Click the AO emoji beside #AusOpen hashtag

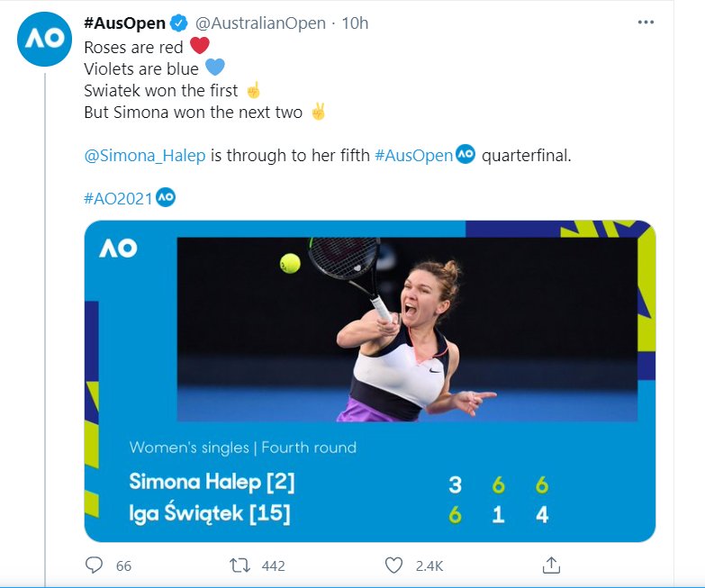465,155
